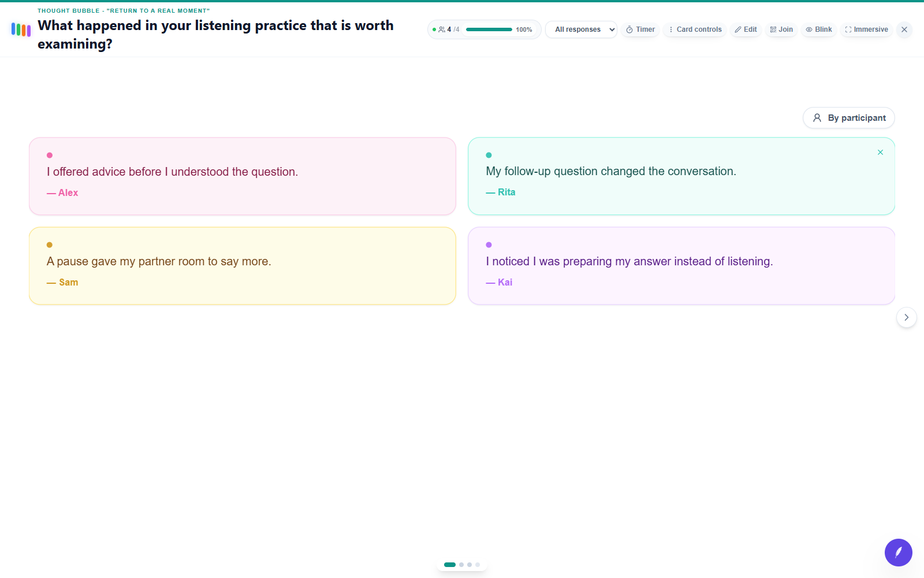
Task: Open the Timer control
Action: coord(640,29)
